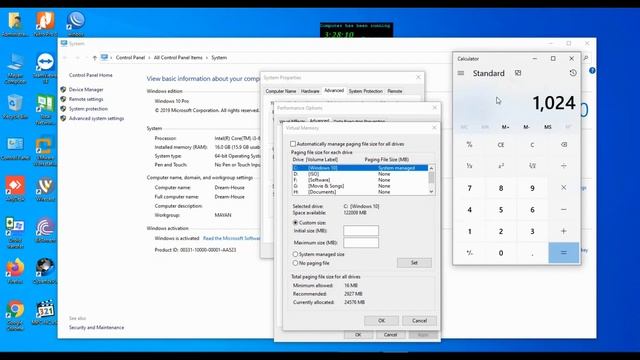
Task: Click the plus/minus sign key
Action: point(469,253)
